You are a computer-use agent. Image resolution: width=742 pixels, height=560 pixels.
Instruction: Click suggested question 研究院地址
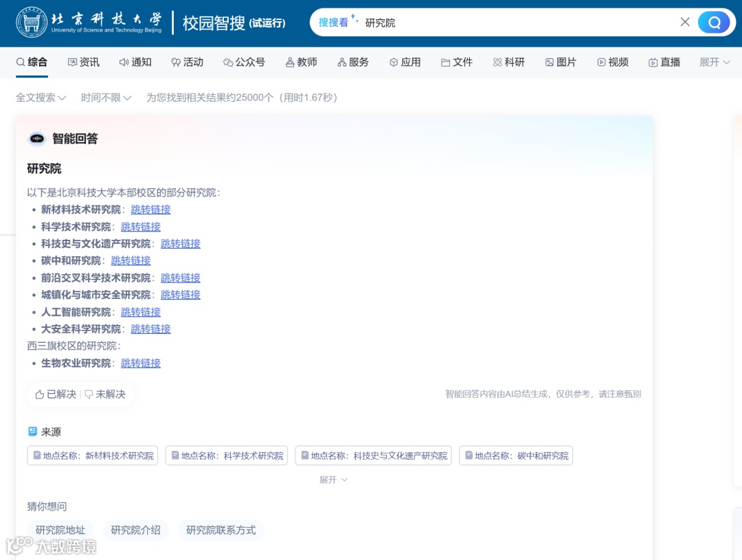tap(60, 530)
